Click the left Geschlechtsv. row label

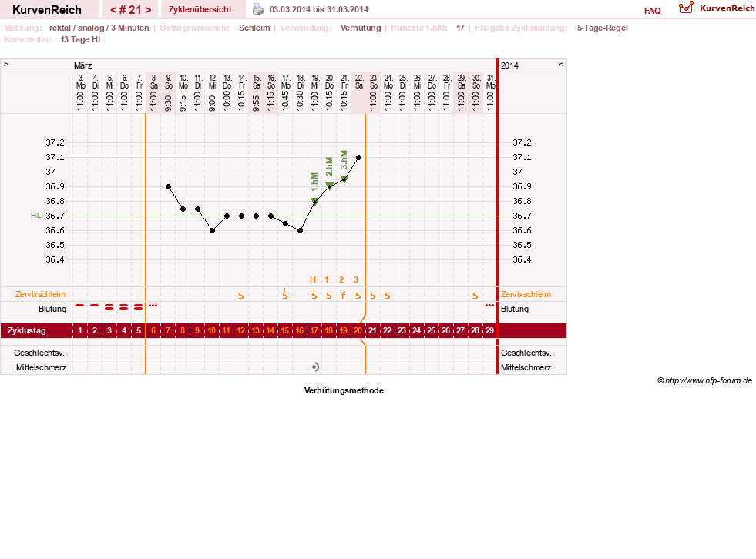(x=39, y=353)
